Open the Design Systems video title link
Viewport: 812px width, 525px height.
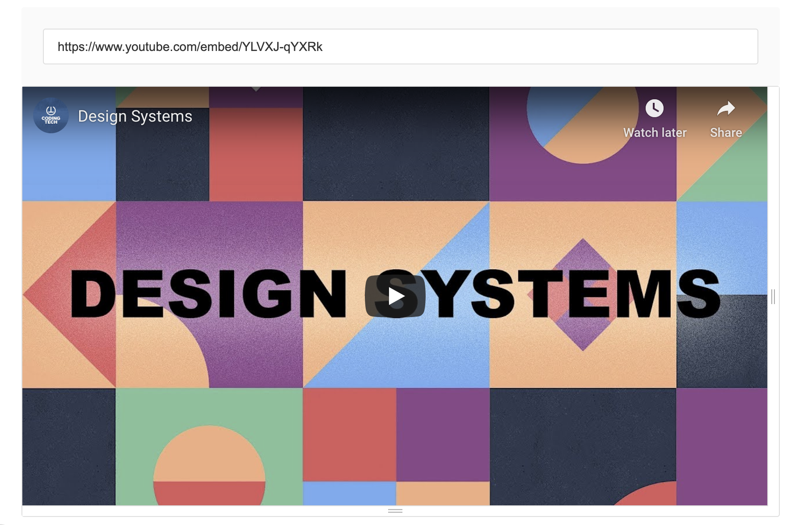135,116
